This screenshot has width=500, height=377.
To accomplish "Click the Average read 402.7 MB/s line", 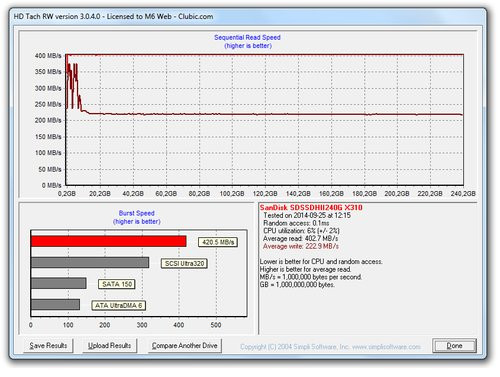I will (300, 239).
